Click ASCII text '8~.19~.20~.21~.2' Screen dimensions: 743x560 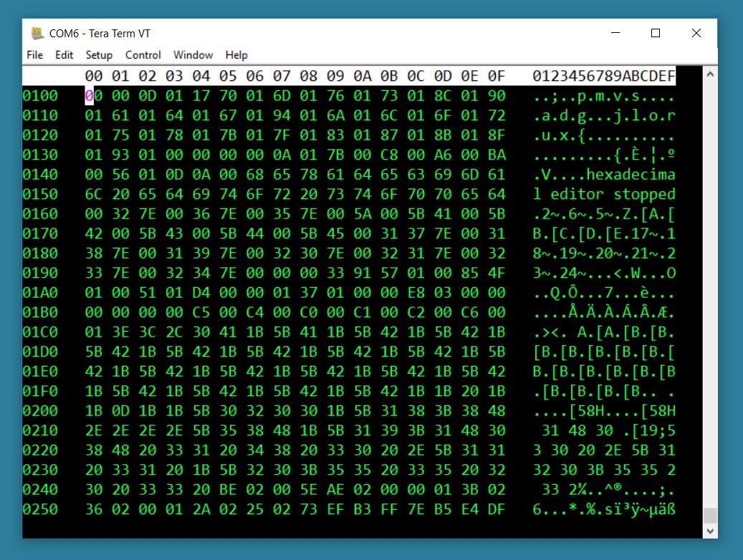604,254
